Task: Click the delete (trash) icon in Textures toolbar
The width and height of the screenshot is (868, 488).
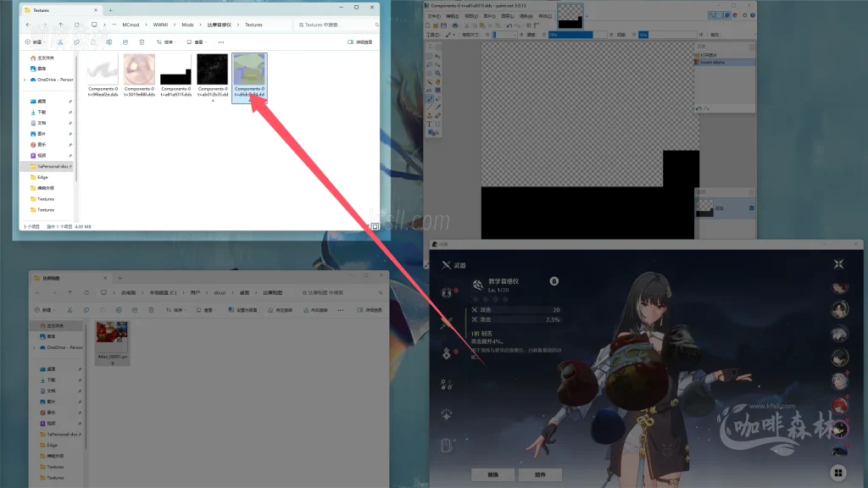Action: [142, 42]
